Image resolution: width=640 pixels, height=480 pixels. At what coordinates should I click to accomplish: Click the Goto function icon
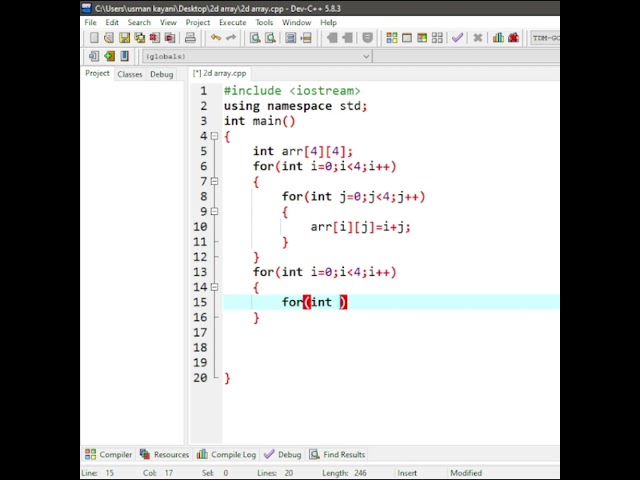click(290, 38)
